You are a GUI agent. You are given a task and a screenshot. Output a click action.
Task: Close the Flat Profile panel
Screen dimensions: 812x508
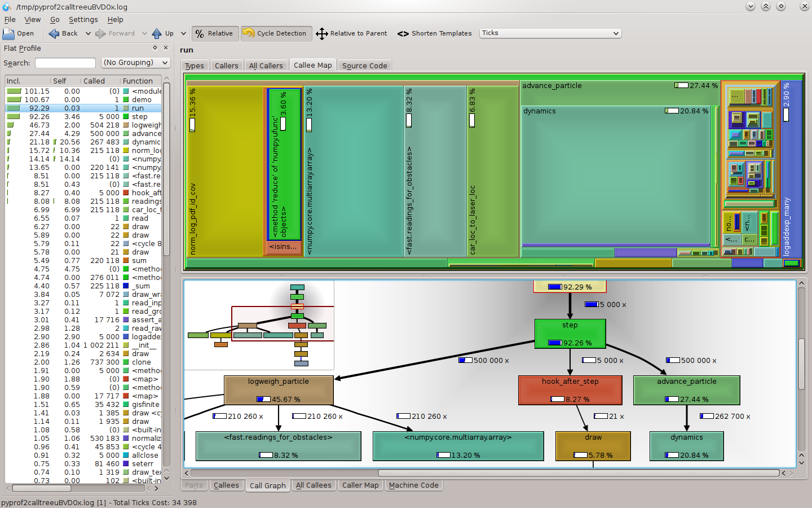pos(166,48)
